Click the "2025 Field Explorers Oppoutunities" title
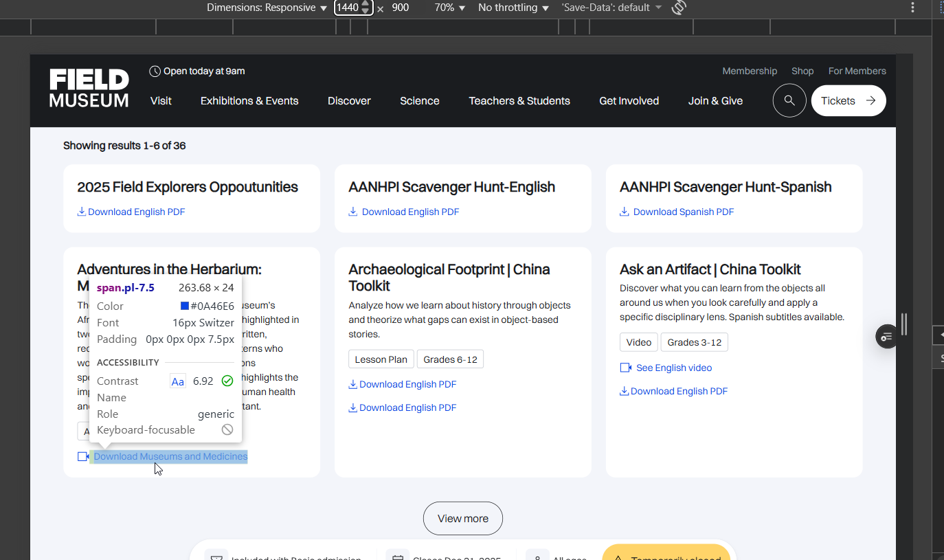 [188, 187]
